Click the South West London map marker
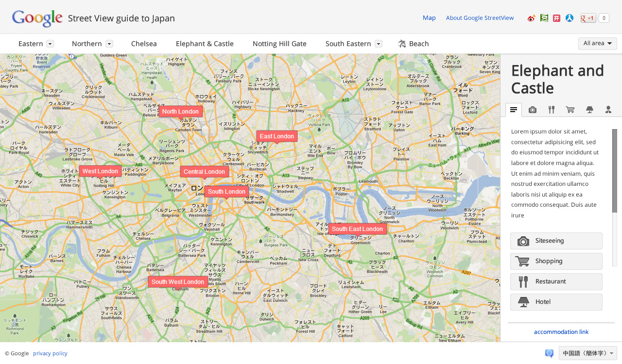 178,282
